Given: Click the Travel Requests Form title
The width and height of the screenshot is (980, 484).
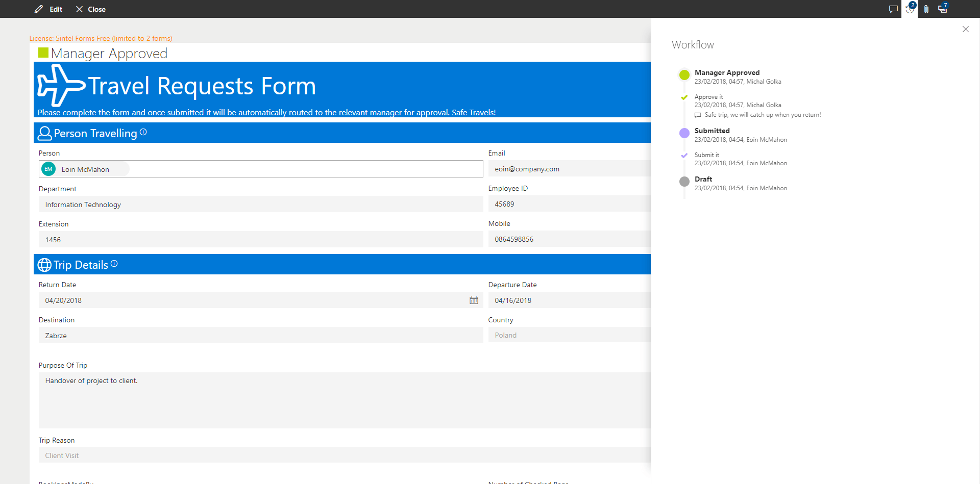Looking at the screenshot, I should tap(202, 86).
